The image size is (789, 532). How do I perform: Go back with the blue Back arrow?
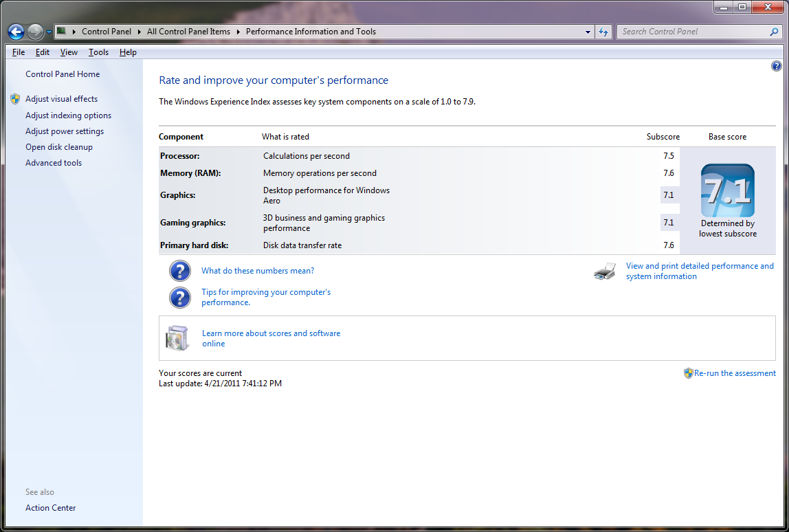pyautogui.click(x=16, y=32)
